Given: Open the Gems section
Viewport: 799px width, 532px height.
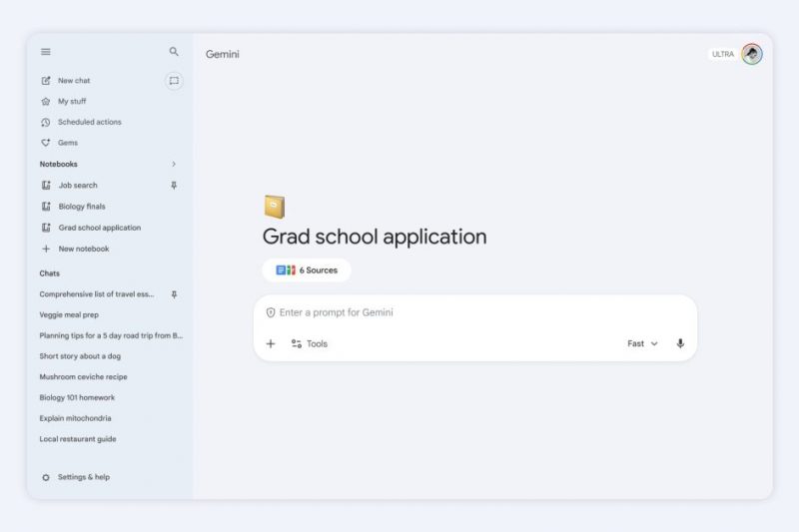Looking at the screenshot, I should [x=67, y=143].
